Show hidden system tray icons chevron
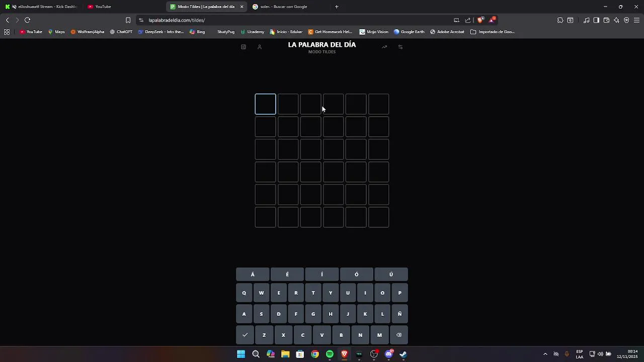The image size is (644, 362). tap(545, 354)
